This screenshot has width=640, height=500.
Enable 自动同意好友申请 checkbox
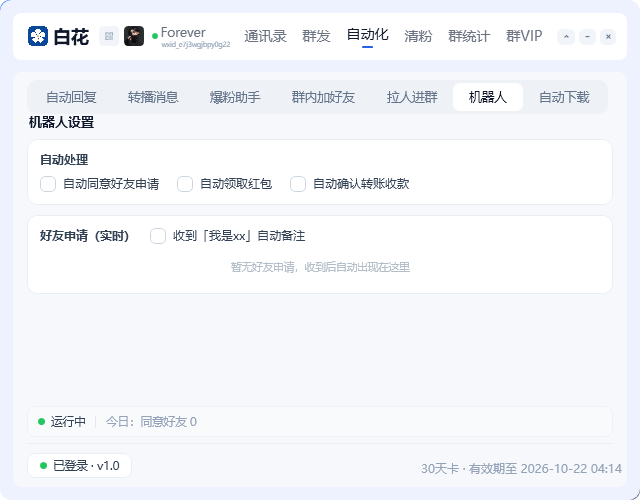coord(48,184)
